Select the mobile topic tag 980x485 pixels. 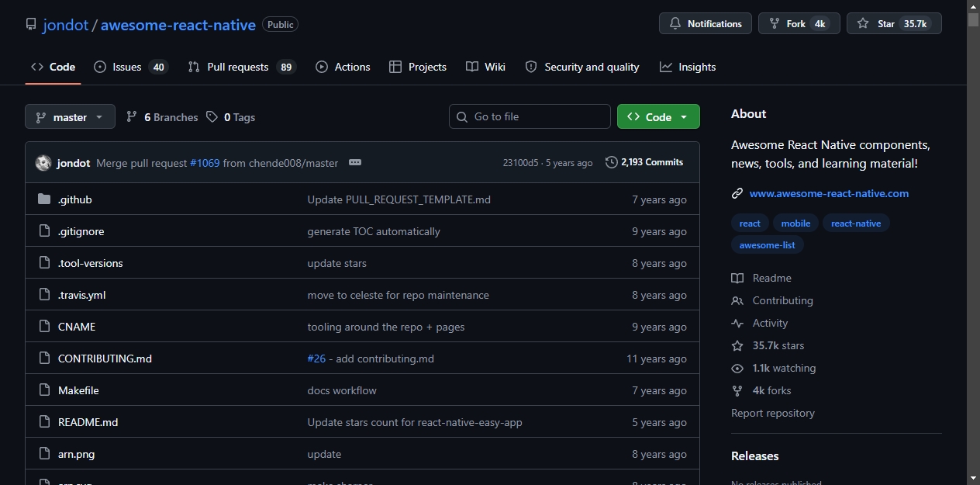[x=795, y=223]
